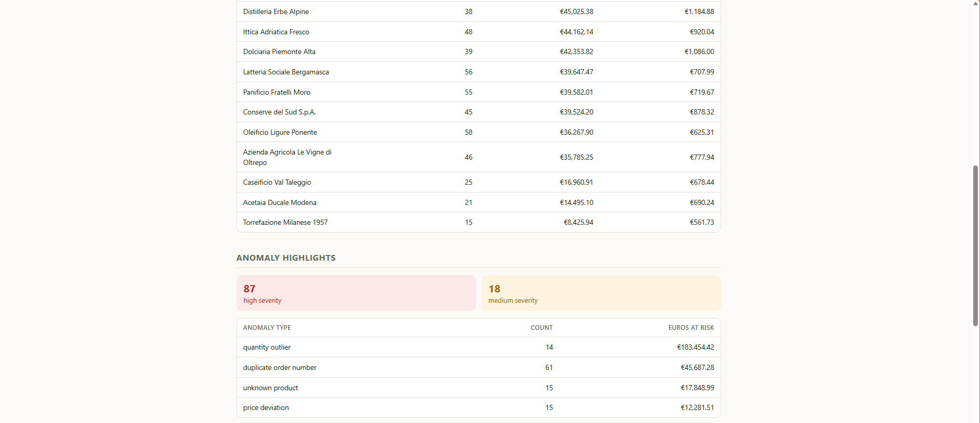The width and height of the screenshot is (980, 423).
Task: Click Conserve del Sud S.p.A. entry
Action: [x=279, y=112]
